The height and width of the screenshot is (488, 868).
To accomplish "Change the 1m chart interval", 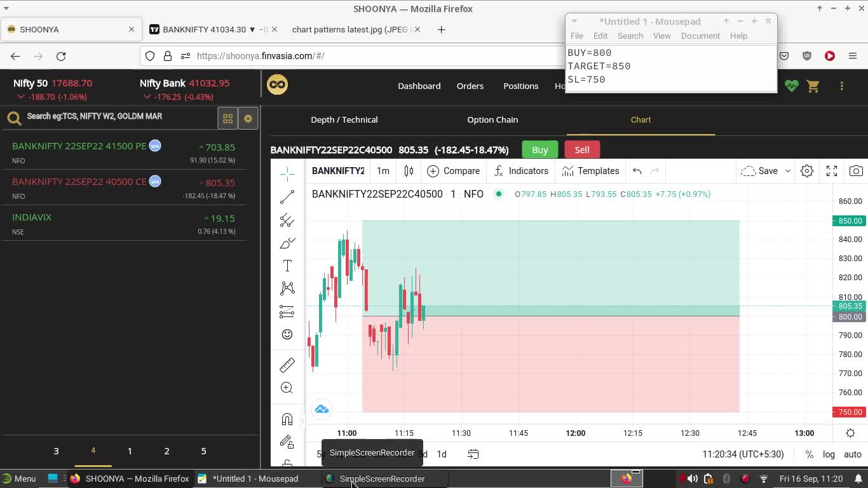I will (383, 171).
